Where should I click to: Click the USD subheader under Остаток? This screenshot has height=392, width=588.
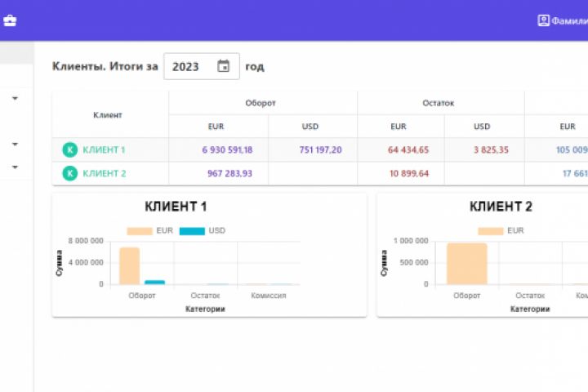[x=482, y=127]
